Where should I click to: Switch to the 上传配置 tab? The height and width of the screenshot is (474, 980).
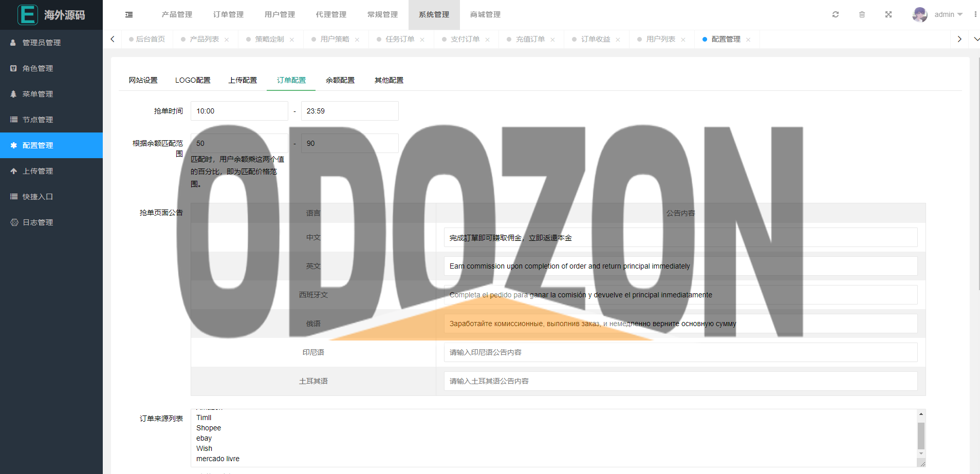(243, 80)
